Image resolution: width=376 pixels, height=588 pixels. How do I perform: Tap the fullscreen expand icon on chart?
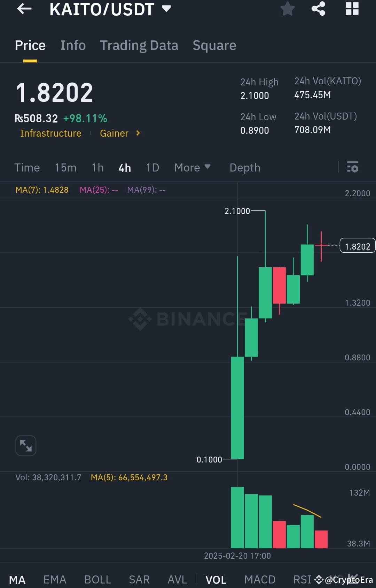26,445
